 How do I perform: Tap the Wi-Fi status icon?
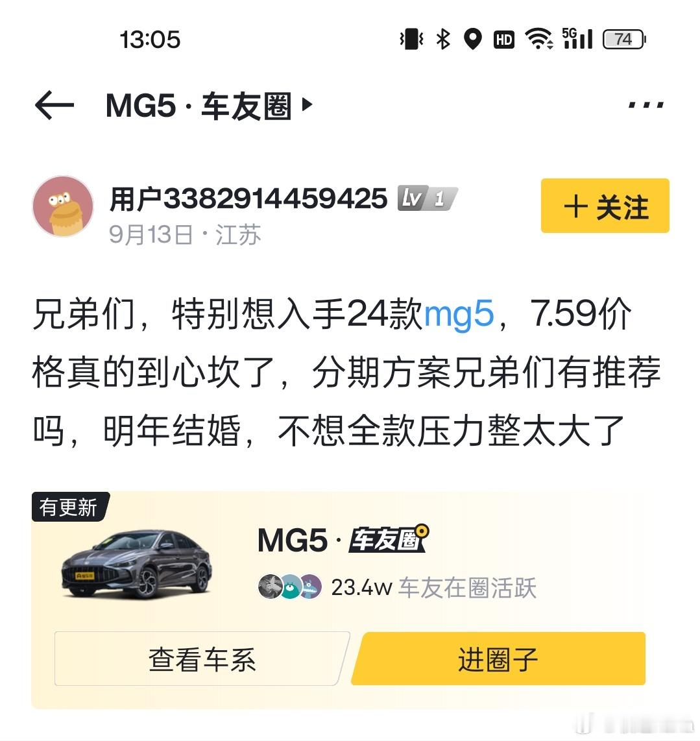pos(539,39)
